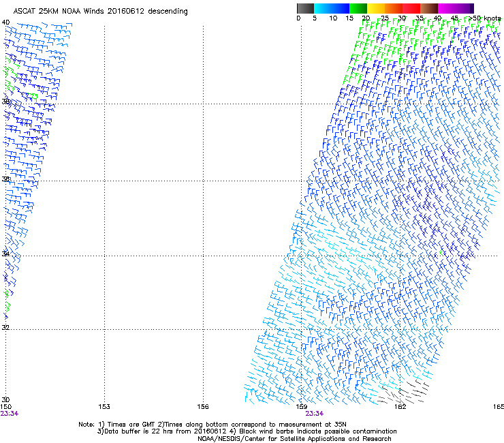504x443 pixels.
Task: Click the longitude label "150" on the bottom axis
Action: [5, 407]
